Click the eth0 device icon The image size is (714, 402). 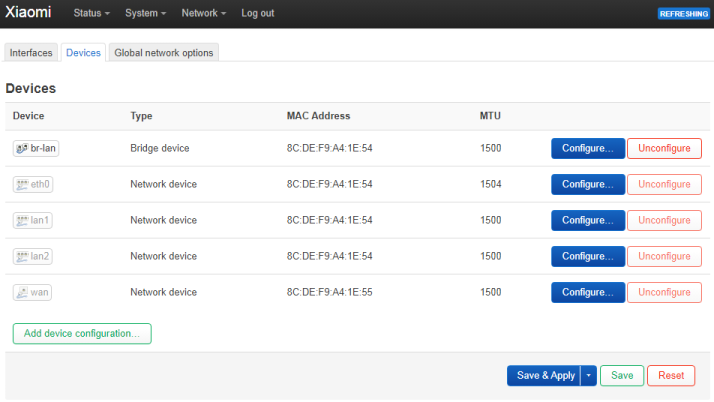[x=22, y=184]
